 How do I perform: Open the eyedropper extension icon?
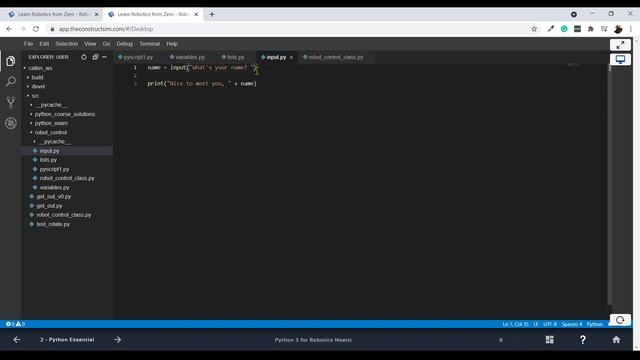pos(551,29)
